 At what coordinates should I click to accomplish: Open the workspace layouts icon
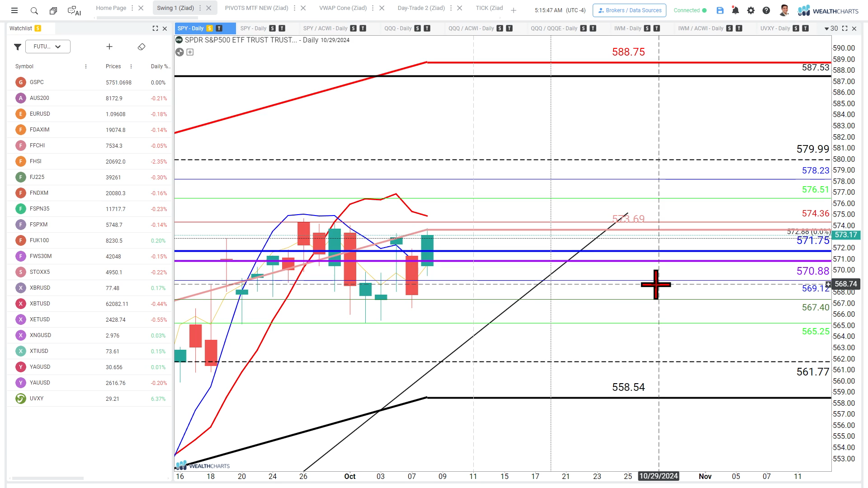coord(53,10)
